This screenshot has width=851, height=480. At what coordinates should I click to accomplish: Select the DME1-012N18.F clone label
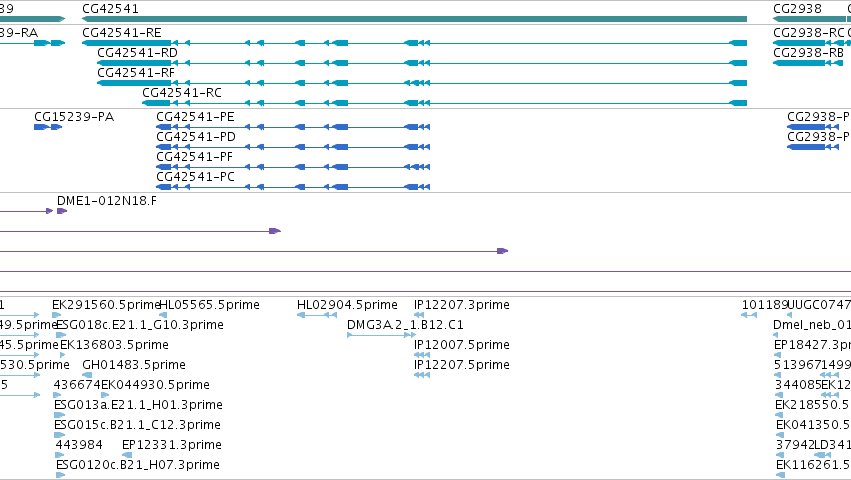pos(107,201)
